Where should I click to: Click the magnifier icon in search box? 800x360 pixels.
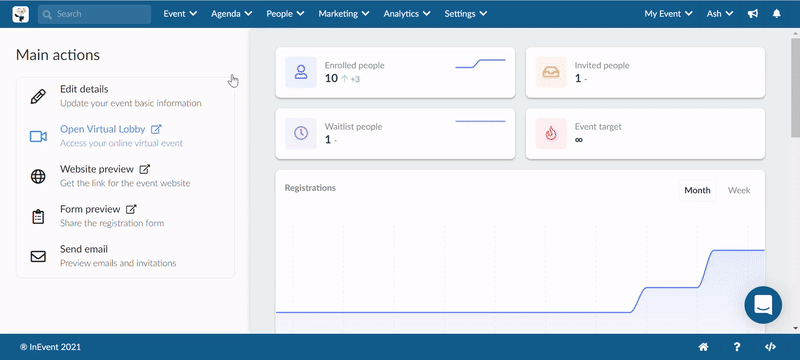click(48, 14)
